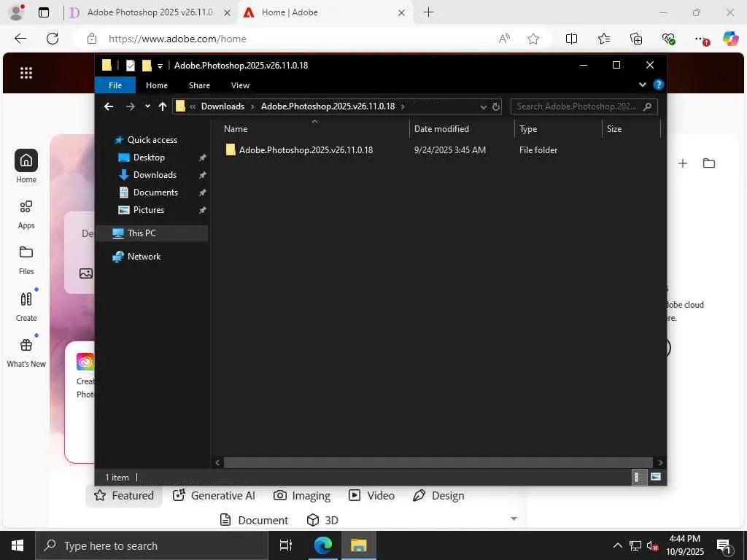Select Downloads in the navigation pane
This screenshot has width=747, height=560.
click(x=155, y=175)
